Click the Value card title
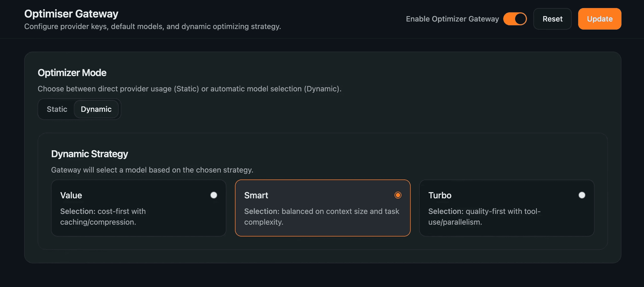This screenshot has width=644, height=287. click(x=71, y=195)
